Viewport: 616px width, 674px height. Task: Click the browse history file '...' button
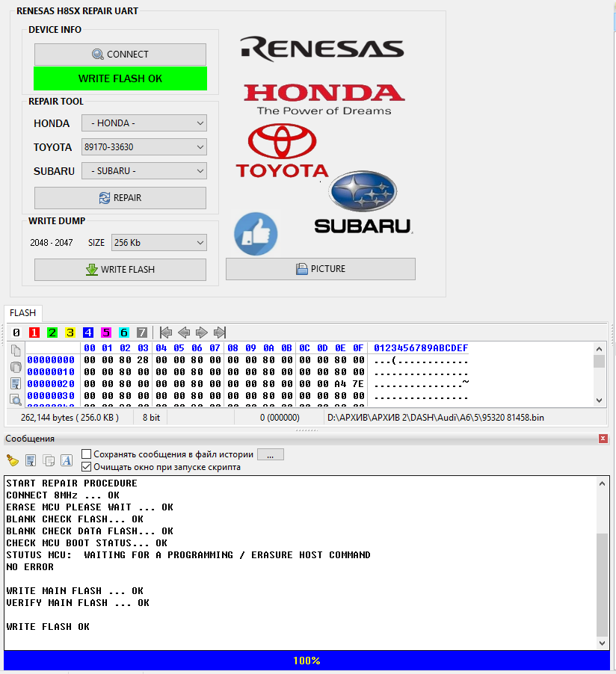tap(270, 454)
